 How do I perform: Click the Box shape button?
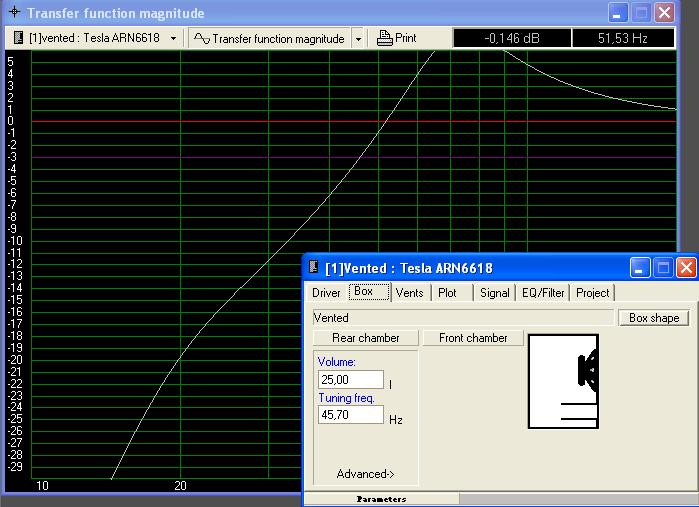(x=654, y=317)
